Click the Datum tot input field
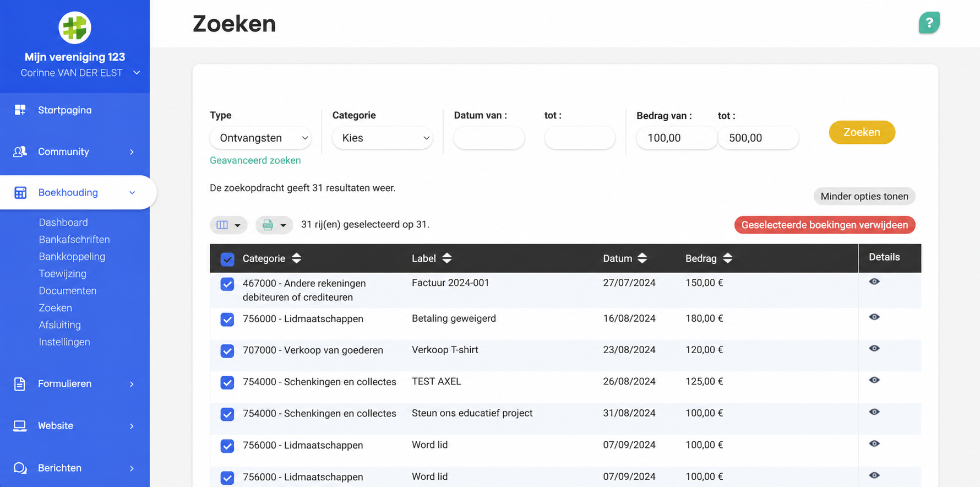Screen dimensions: 980x487 click(x=580, y=138)
